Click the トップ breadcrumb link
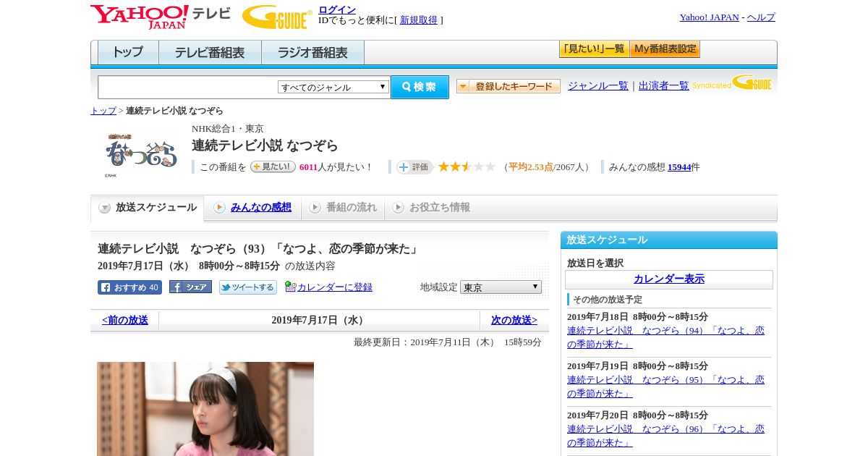 click(103, 111)
